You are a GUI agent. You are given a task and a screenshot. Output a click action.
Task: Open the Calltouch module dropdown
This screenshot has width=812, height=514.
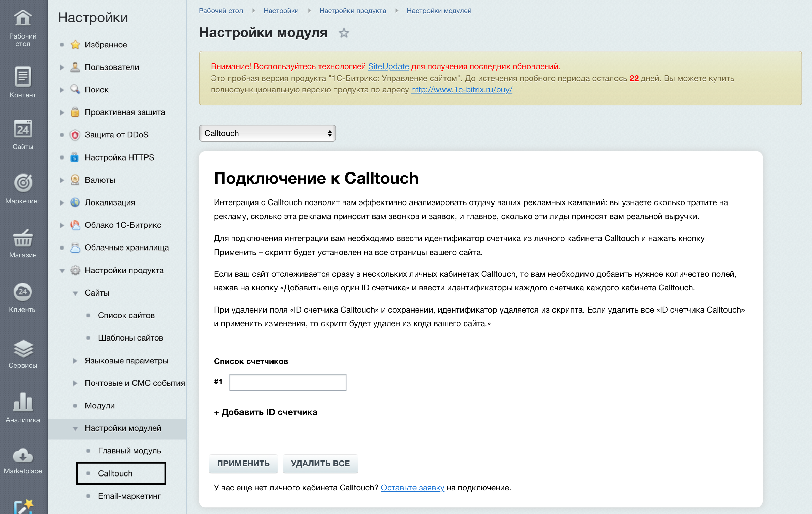[x=267, y=133]
